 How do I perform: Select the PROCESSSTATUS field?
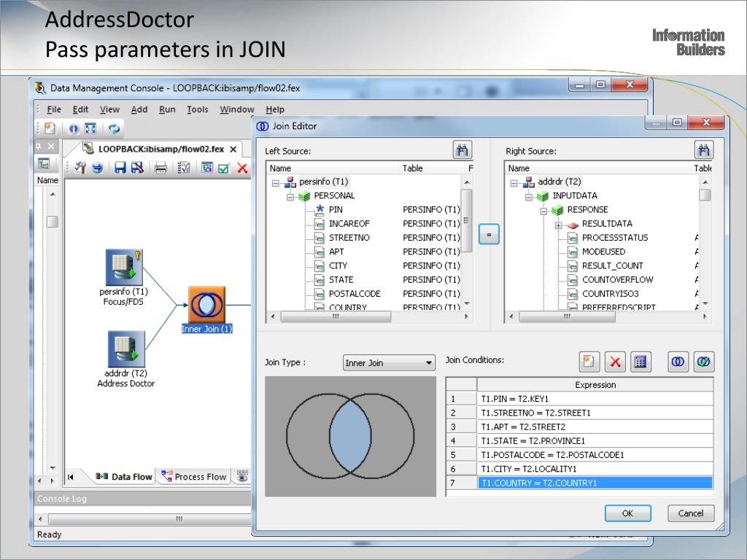(x=615, y=238)
